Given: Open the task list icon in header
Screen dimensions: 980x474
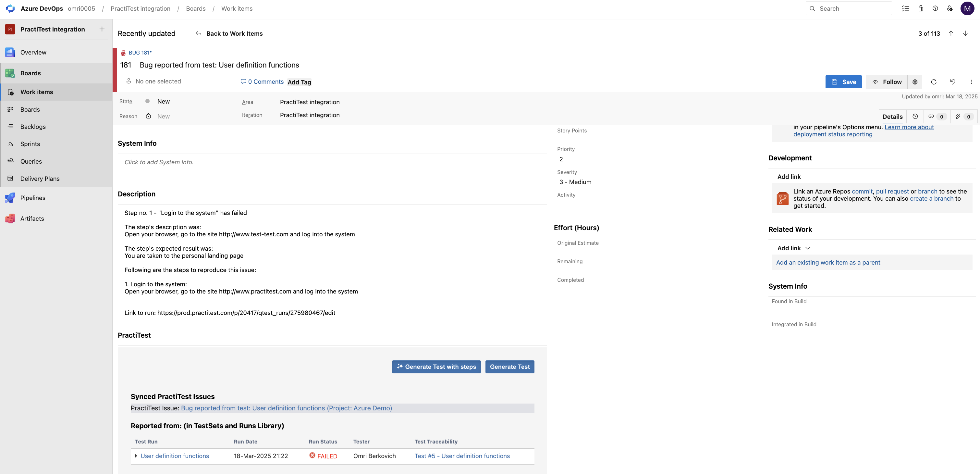Looking at the screenshot, I should [x=905, y=8].
